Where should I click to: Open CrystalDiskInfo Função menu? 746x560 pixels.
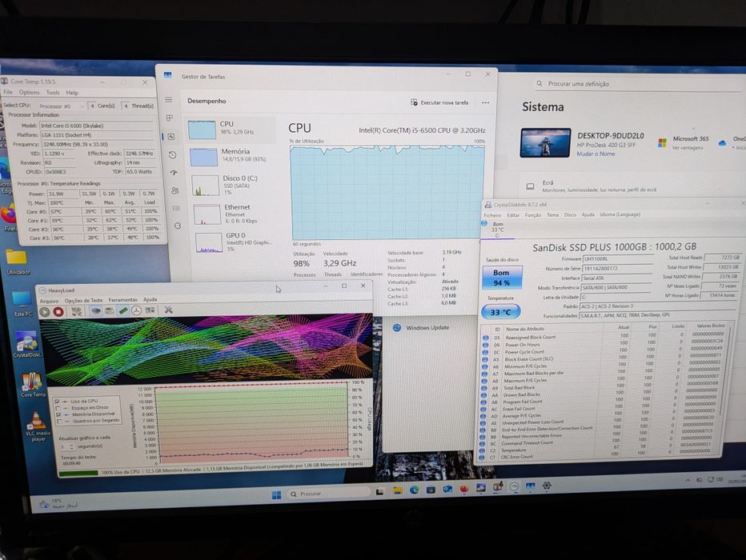coord(533,215)
